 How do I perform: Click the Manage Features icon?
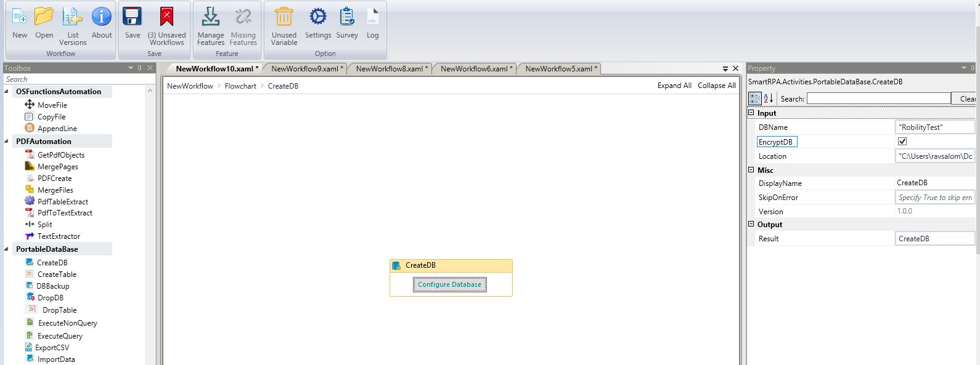(211, 17)
